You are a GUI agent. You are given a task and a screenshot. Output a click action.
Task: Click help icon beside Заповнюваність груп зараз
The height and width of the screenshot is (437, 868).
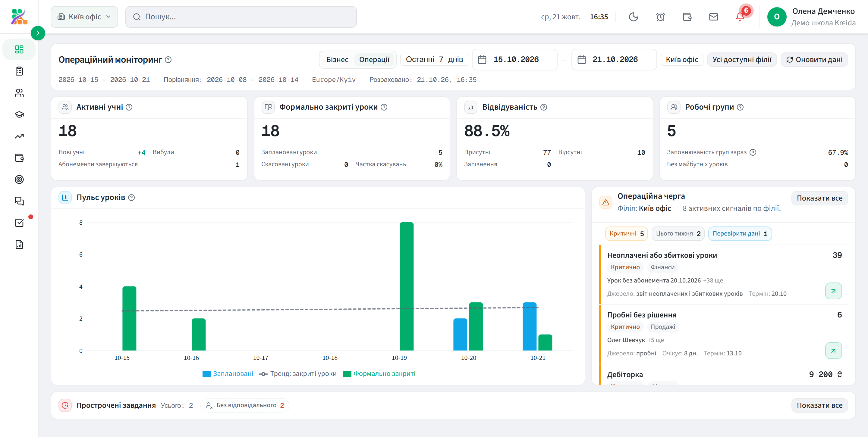pos(753,152)
